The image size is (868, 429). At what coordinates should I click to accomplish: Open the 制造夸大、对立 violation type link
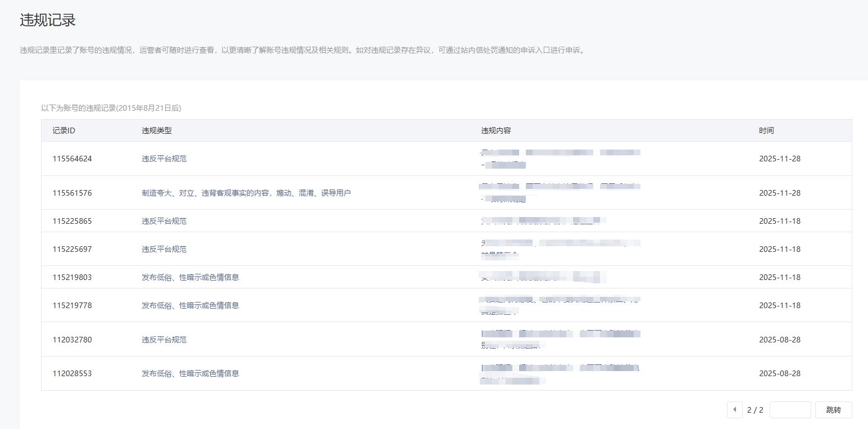246,193
